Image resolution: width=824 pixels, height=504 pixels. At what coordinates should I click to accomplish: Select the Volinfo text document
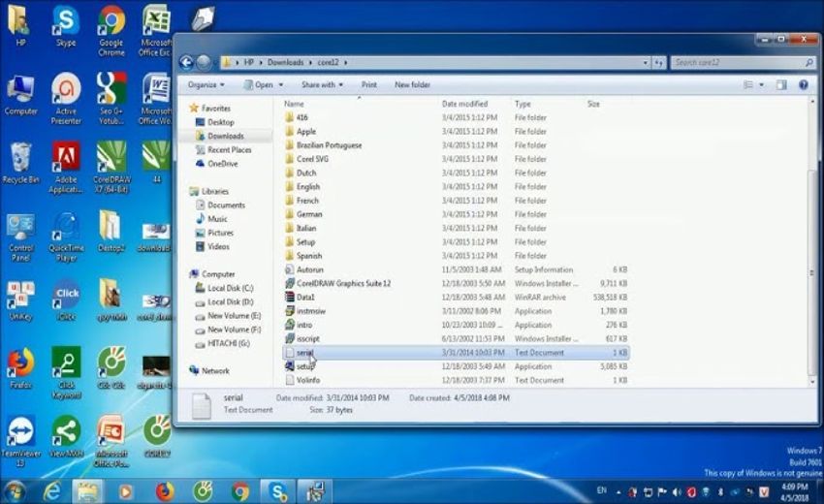click(x=457, y=380)
